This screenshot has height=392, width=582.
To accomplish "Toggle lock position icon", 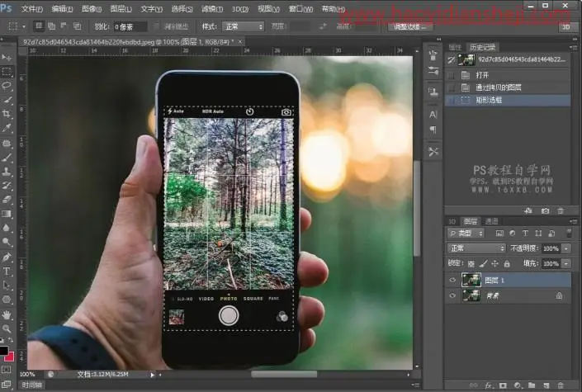I will click(494, 263).
